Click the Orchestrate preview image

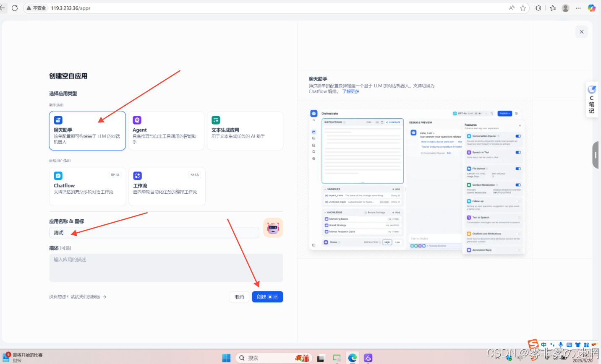click(417, 181)
